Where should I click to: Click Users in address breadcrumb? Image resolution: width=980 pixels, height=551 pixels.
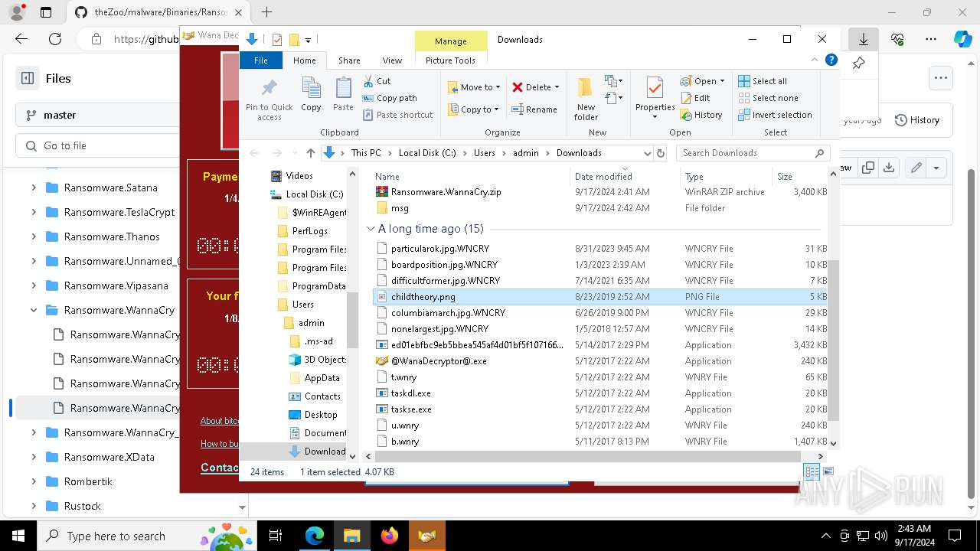click(x=485, y=153)
